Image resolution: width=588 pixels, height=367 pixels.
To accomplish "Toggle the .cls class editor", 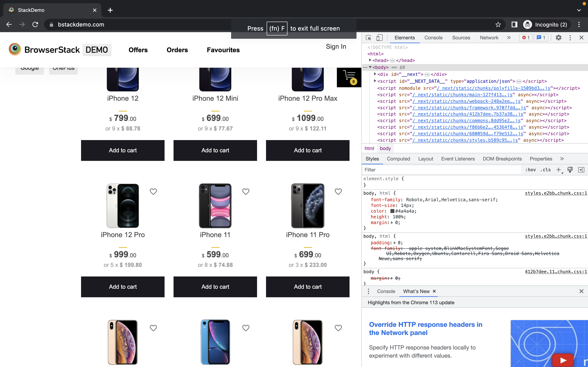I will tap(546, 170).
